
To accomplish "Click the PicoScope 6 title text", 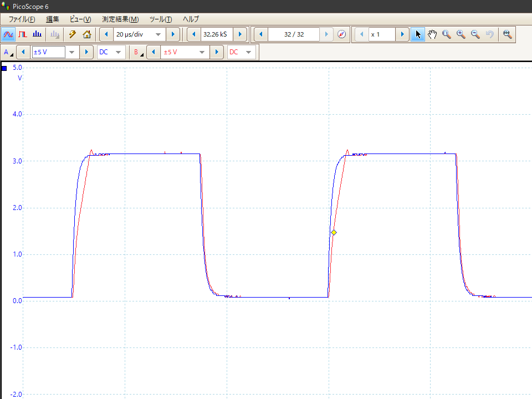I will 30,7.
